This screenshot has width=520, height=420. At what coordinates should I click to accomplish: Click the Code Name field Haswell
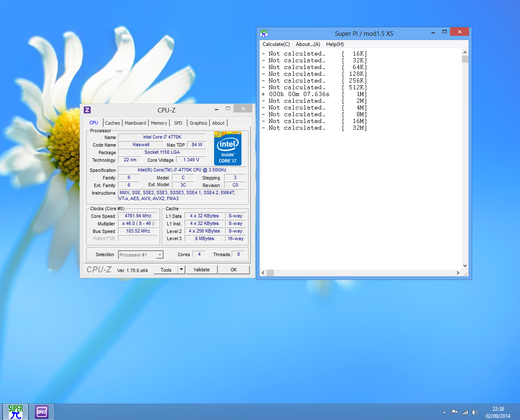(141, 144)
